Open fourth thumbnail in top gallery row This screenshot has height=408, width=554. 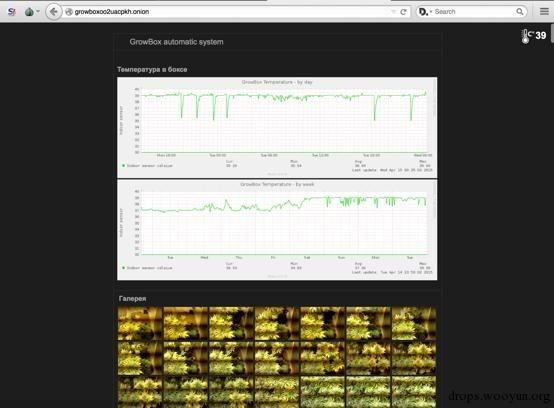(x=277, y=324)
